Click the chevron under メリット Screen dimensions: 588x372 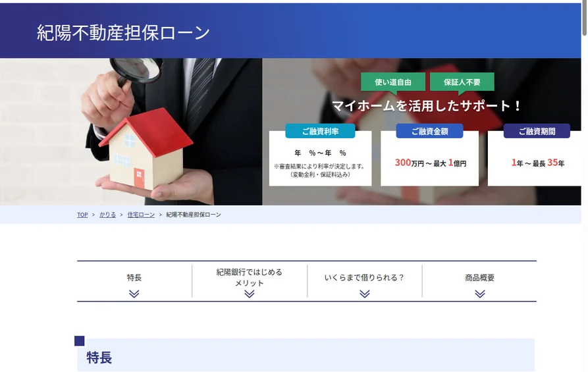[250, 294]
